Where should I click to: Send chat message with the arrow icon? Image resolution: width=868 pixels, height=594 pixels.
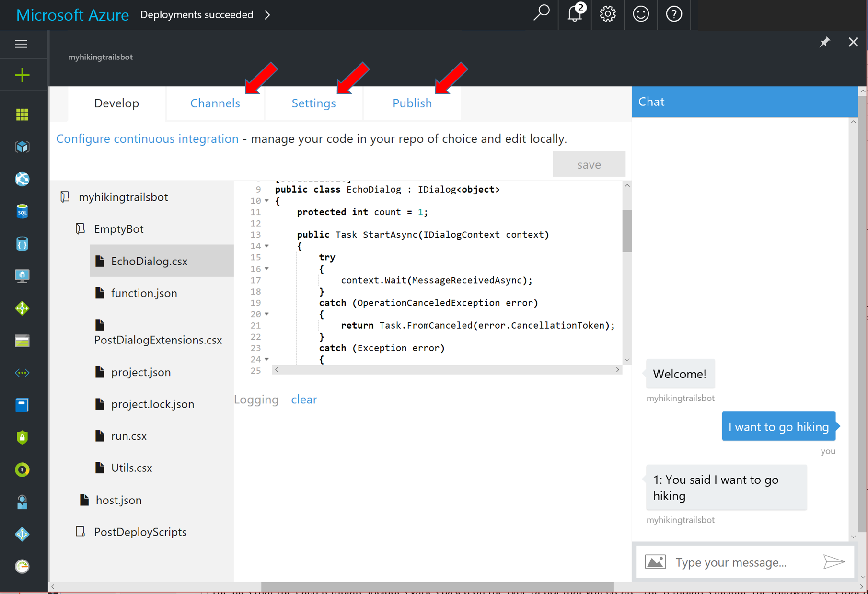point(834,561)
